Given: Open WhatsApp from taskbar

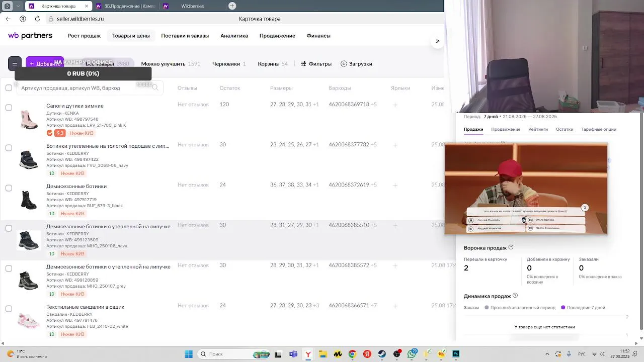Looking at the screenshot, I should tap(412, 354).
